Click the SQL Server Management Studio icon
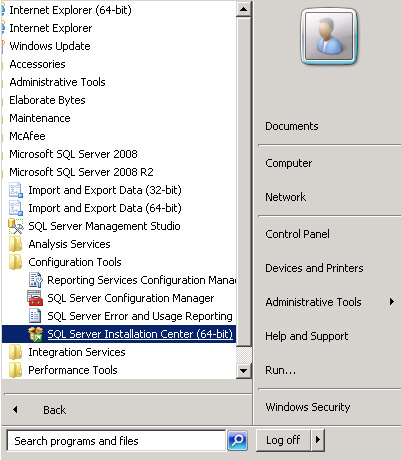Screen dimensions: 402x460 tap(16, 226)
